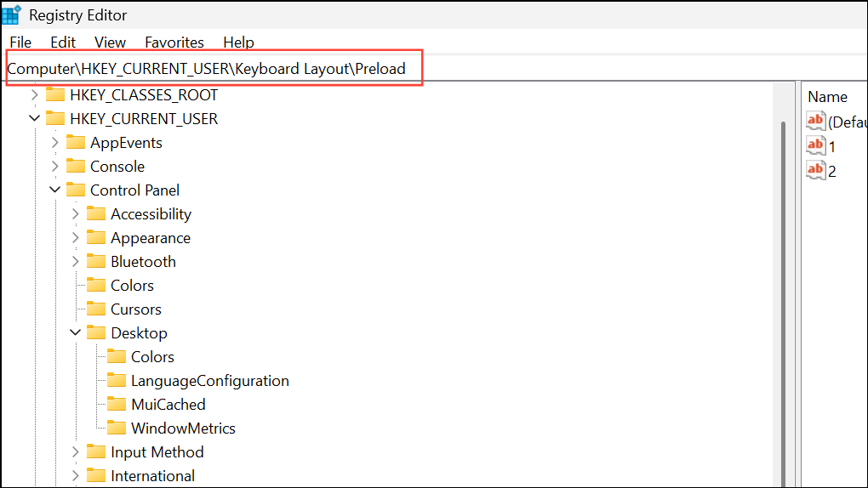
Task: Open the File menu
Action: tap(20, 42)
